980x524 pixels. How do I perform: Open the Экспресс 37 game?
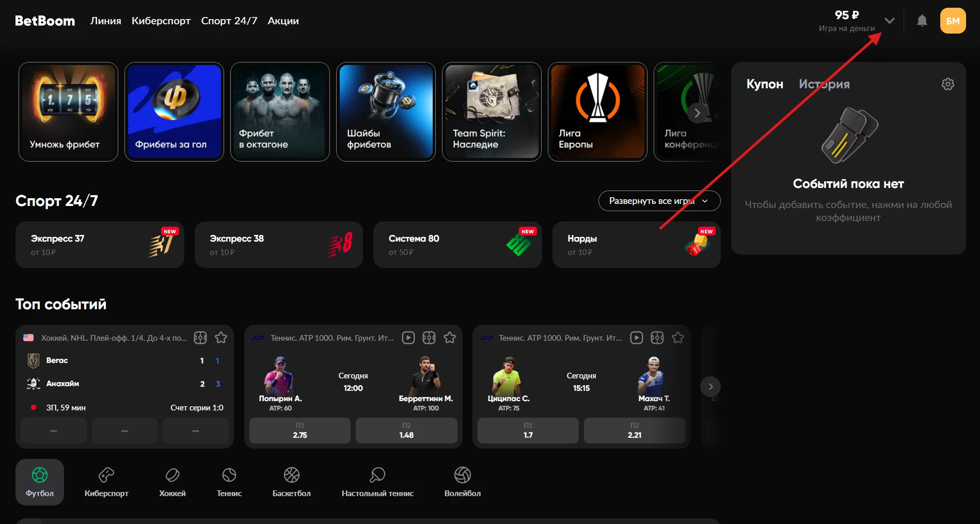100,245
